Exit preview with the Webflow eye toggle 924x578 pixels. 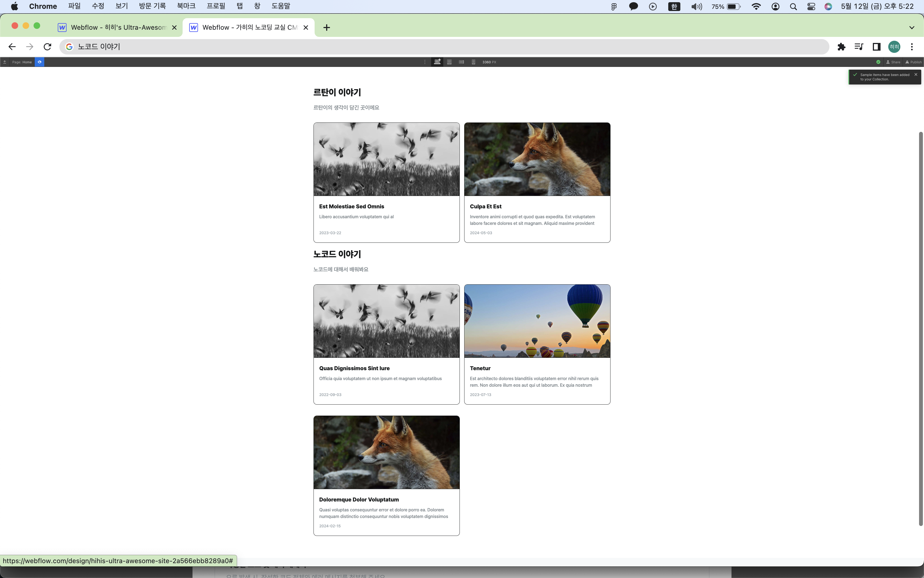click(x=39, y=62)
